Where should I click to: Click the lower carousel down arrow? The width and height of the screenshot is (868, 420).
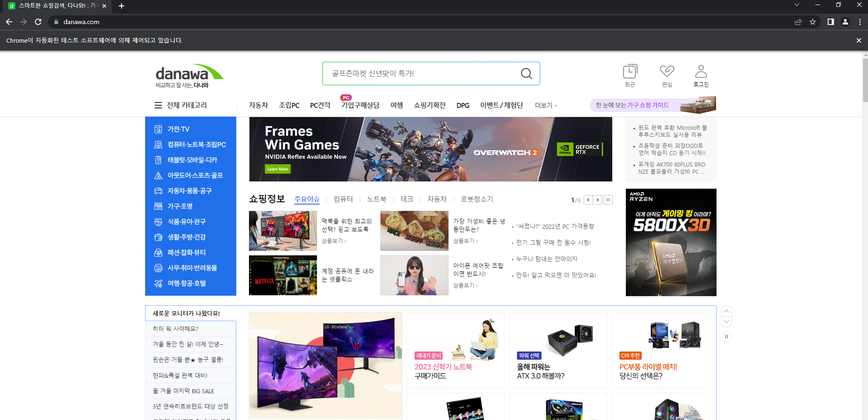tap(727, 322)
